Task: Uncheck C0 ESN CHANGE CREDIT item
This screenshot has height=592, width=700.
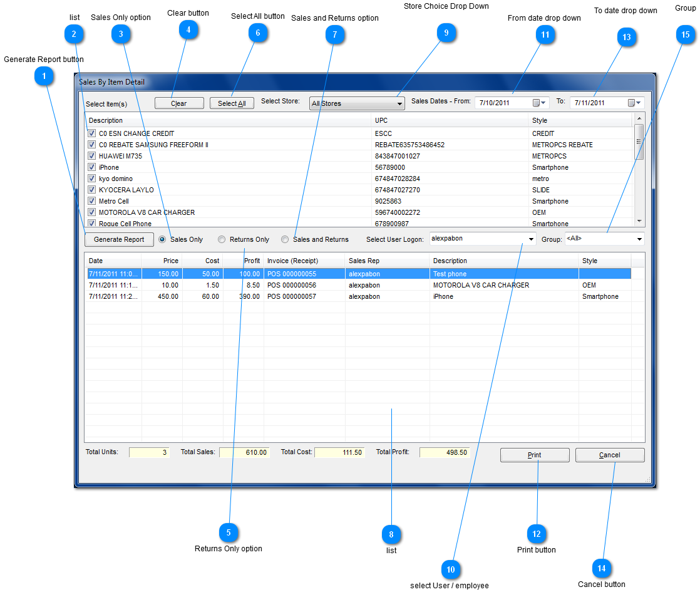Action: tap(91, 133)
